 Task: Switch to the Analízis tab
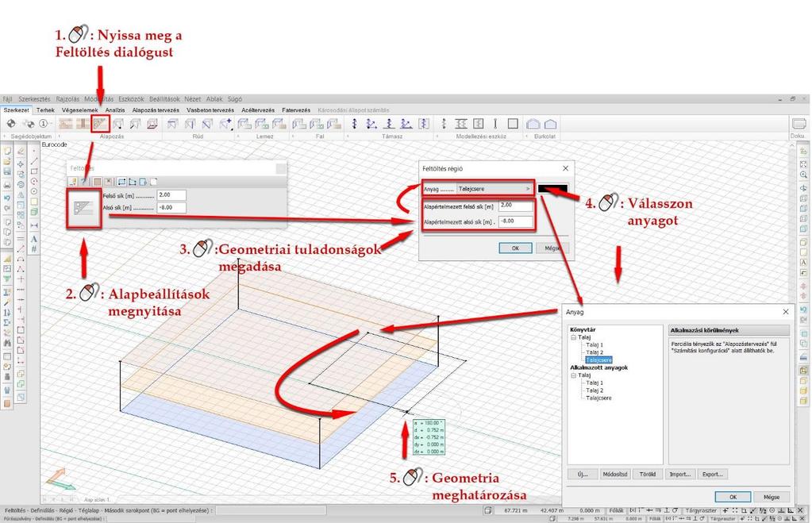click(x=115, y=110)
